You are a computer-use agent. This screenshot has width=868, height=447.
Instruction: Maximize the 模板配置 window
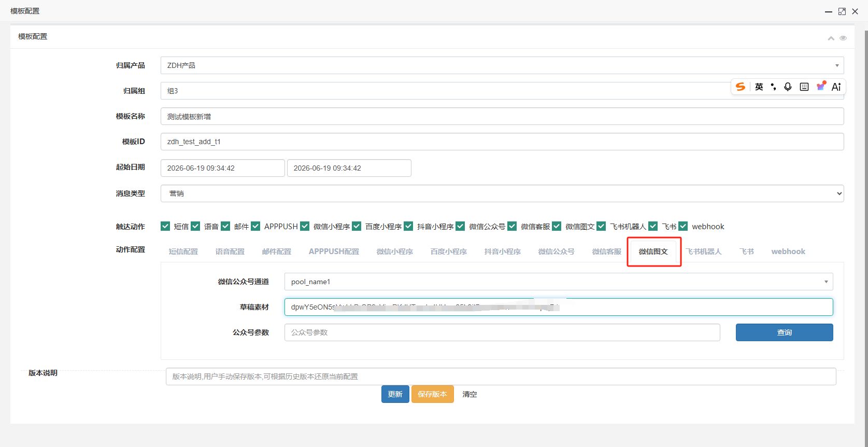(x=842, y=11)
